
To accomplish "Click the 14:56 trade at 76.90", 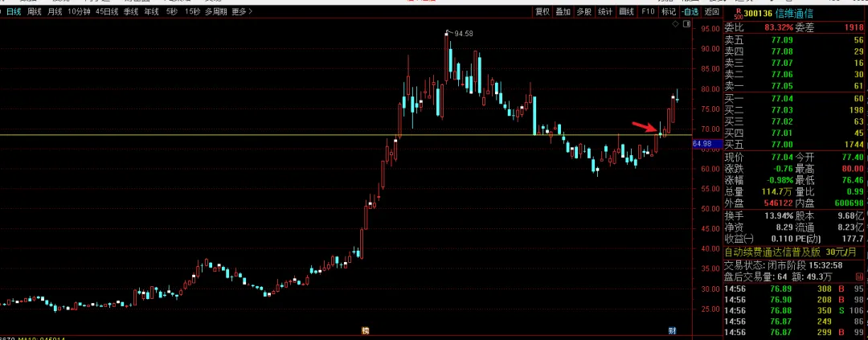I will [x=795, y=300].
